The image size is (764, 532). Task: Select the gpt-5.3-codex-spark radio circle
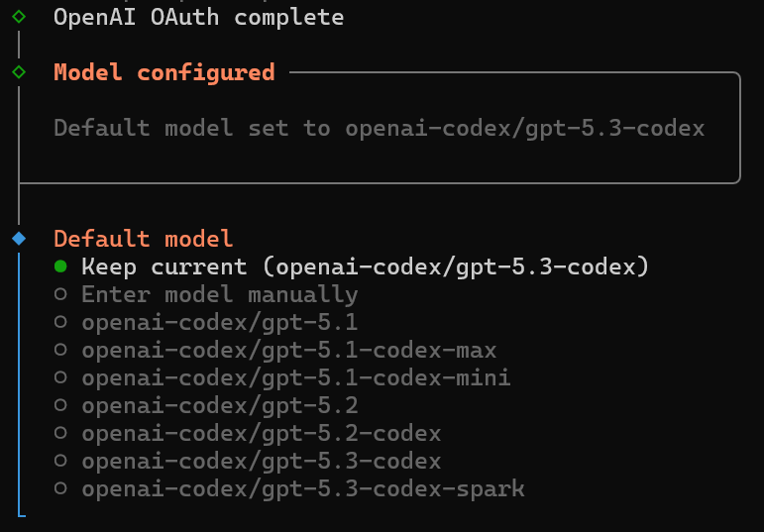tap(60, 488)
